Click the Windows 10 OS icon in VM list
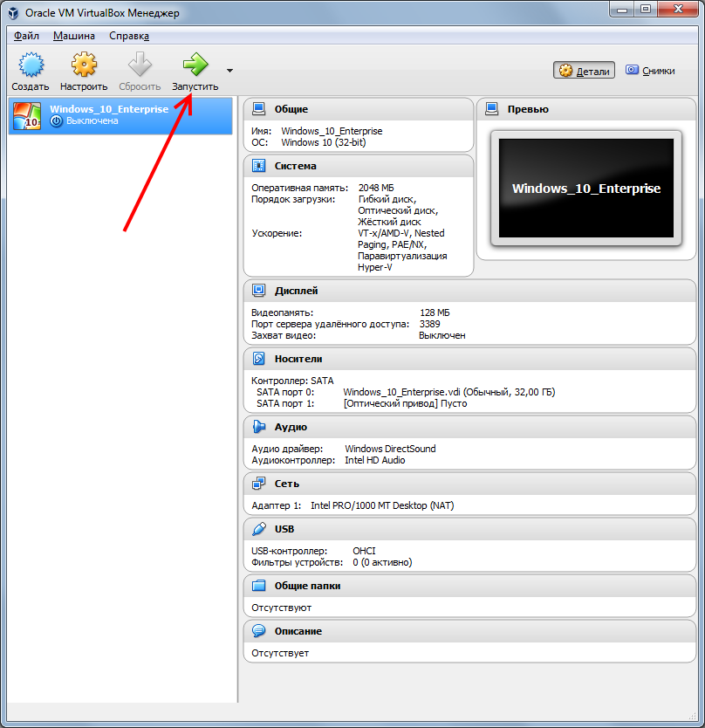The image size is (705, 728). [27, 115]
